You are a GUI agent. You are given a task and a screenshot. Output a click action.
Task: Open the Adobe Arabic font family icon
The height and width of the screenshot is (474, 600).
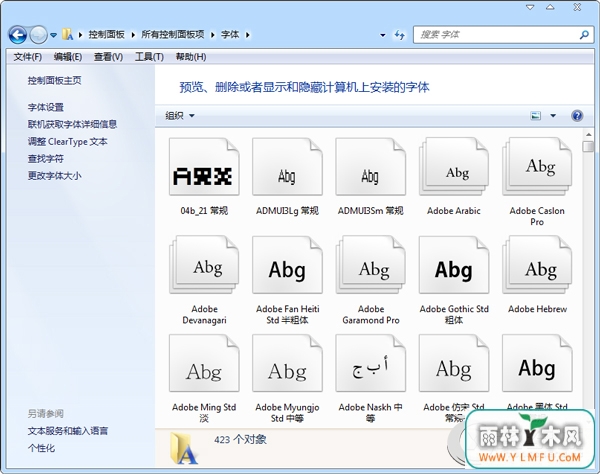click(x=454, y=167)
